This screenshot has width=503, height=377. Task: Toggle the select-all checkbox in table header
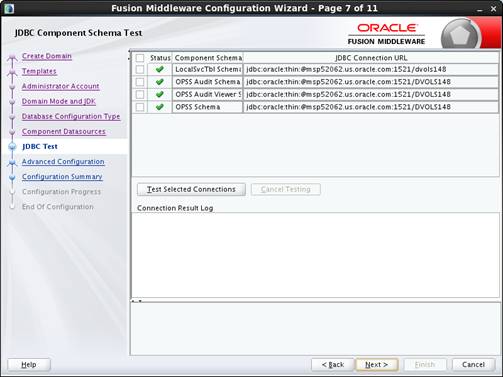(x=140, y=58)
